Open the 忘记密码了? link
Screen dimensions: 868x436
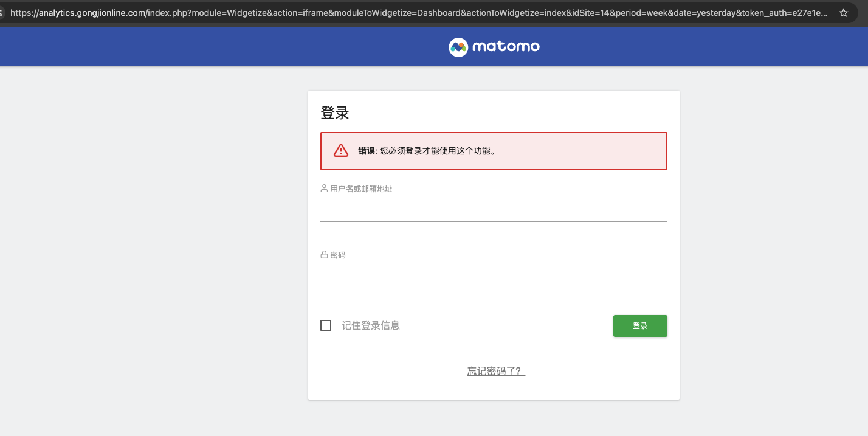[x=496, y=371]
